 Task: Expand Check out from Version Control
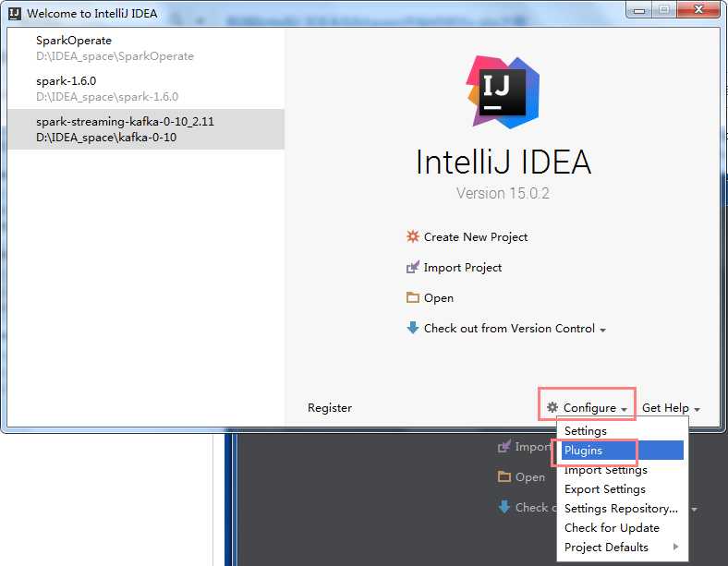click(515, 329)
